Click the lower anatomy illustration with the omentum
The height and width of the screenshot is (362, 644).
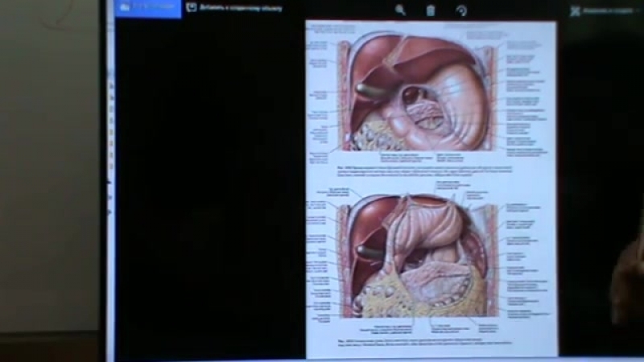click(419, 256)
